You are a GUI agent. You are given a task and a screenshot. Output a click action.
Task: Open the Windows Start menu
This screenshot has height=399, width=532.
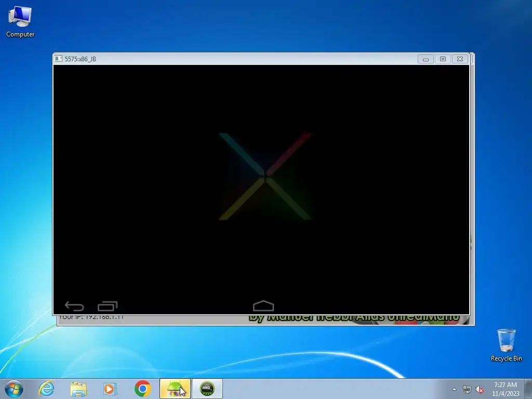click(x=14, y=389)
